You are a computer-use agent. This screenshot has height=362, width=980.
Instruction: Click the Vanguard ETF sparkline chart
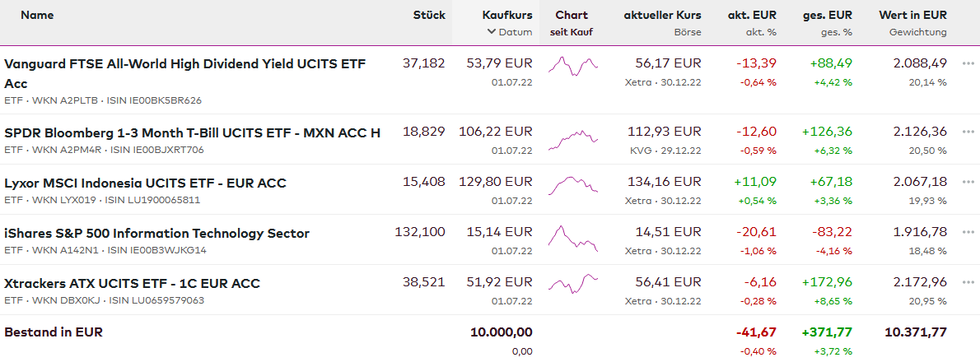coord(572,64)
